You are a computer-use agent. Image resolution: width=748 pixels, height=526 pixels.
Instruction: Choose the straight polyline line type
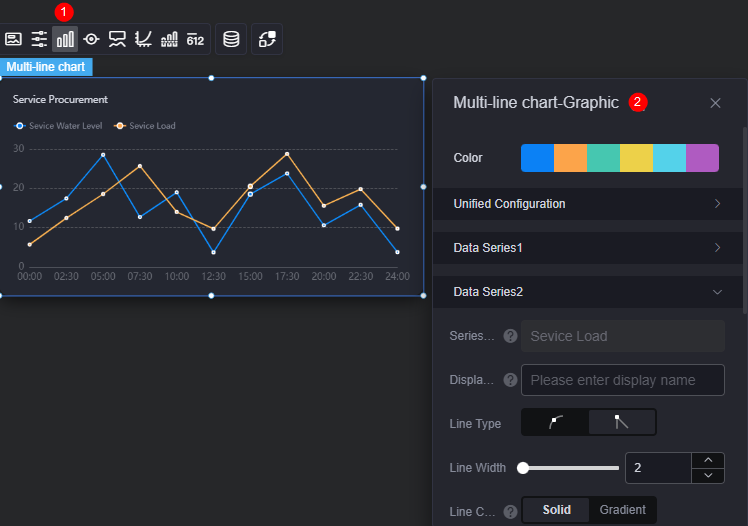click(x=622, y=422)
